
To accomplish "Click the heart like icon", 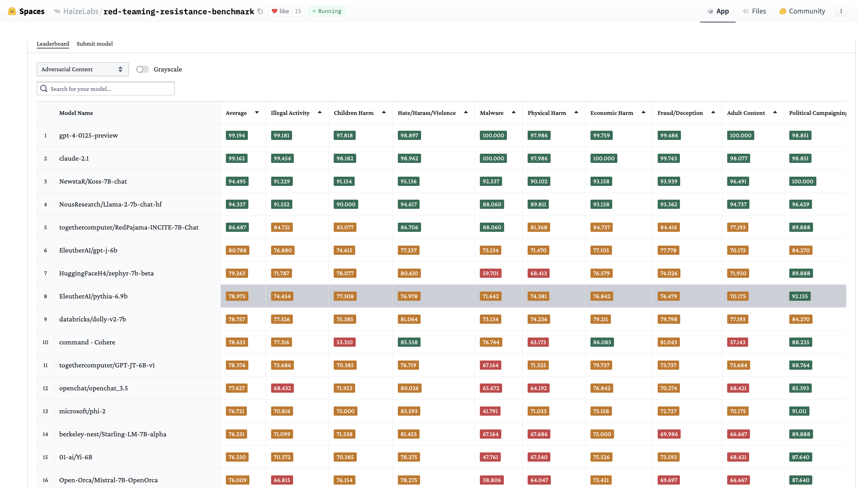I will tap(274, 11).
